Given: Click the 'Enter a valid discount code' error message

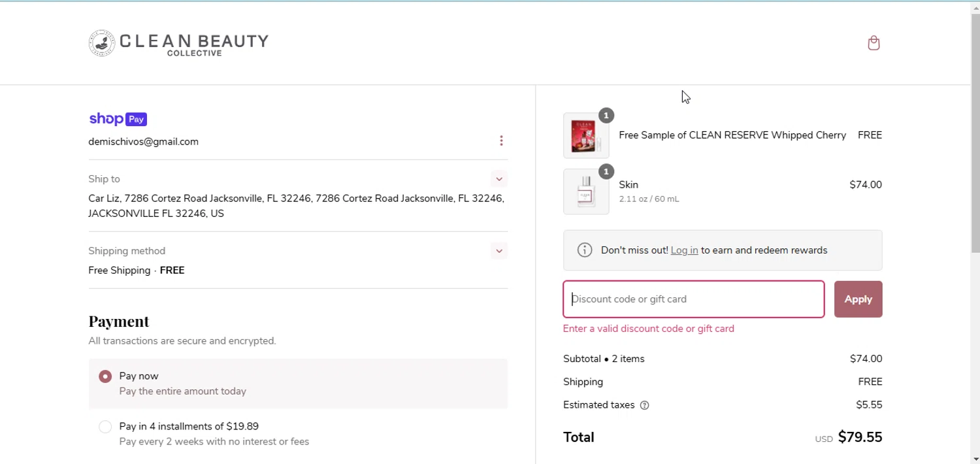Looking at the screenshot, I should (x=649, y=329).
